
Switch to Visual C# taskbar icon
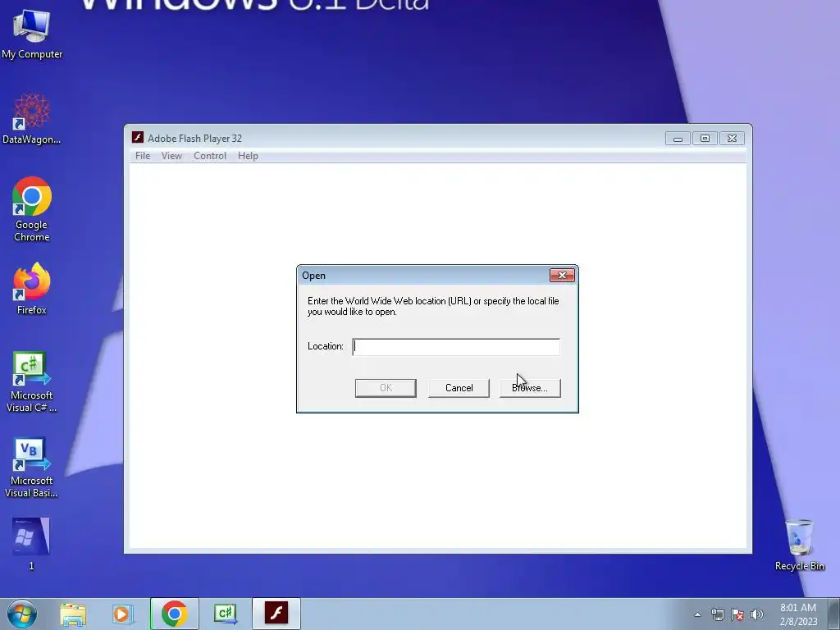click(225, 614)
